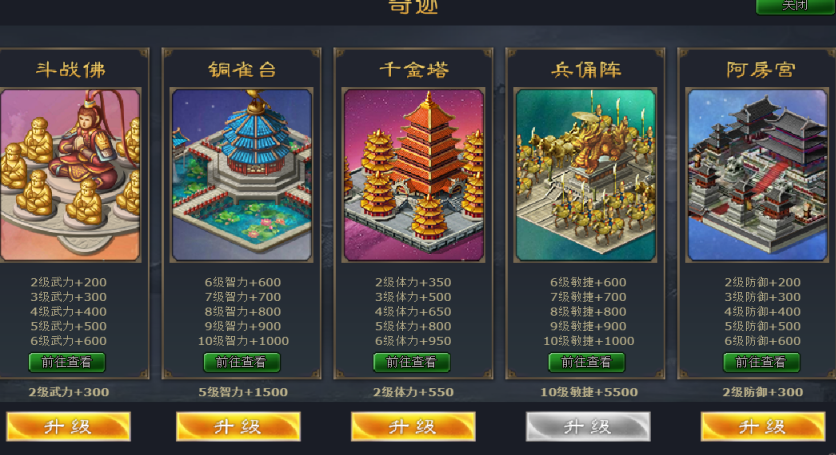Close the wonders panel with 关闭
The image size is (836, 455).
pyautogui.click(x=795, y=6)
